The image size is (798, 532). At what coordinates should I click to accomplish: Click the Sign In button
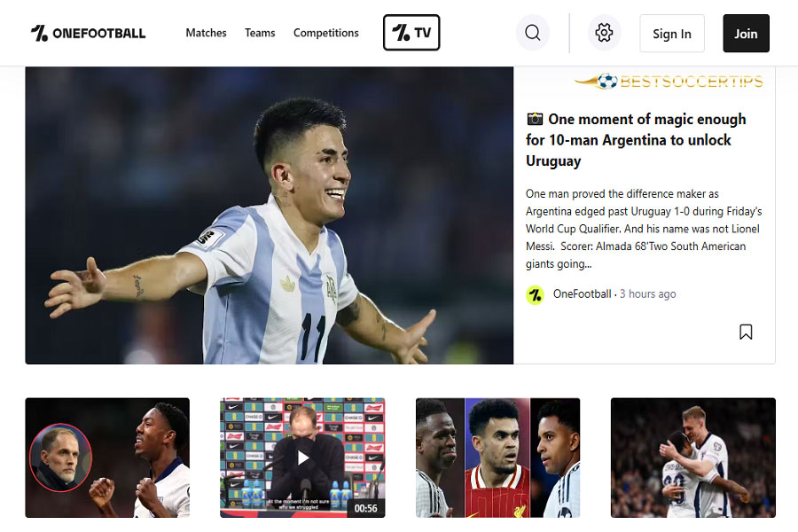(672, 34)
